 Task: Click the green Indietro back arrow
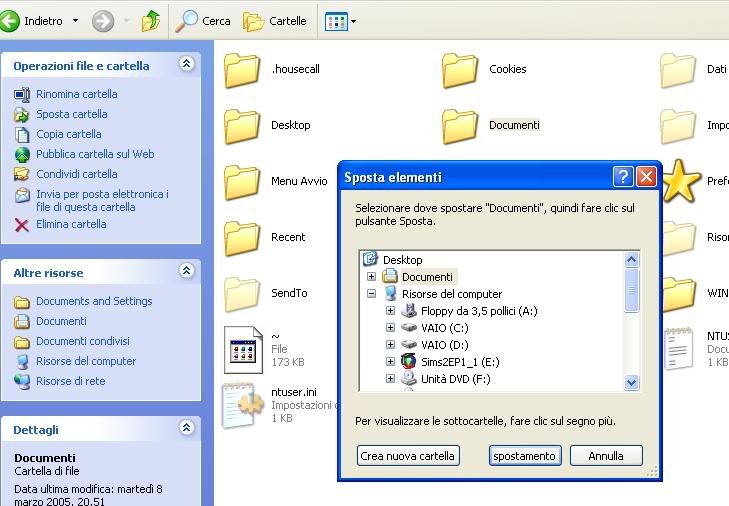[12, 20]
